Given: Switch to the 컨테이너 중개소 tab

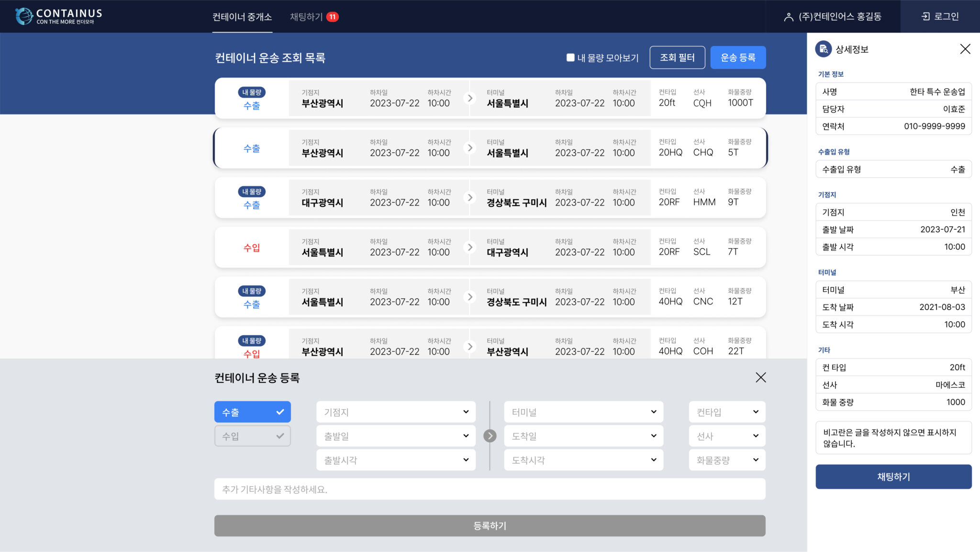Looking at the screenshot, I should point(242,17).
